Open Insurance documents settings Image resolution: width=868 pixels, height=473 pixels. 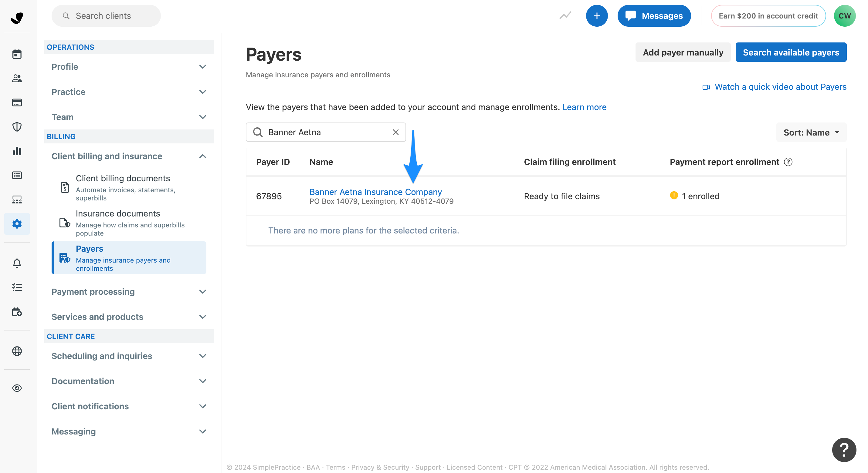tap(129, 223)
